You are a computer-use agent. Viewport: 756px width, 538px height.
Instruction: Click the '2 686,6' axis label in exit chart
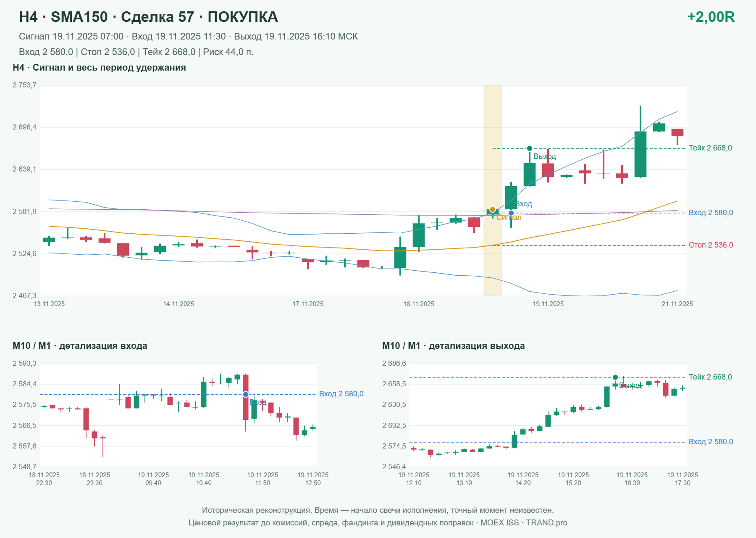(x=394, y=364)
